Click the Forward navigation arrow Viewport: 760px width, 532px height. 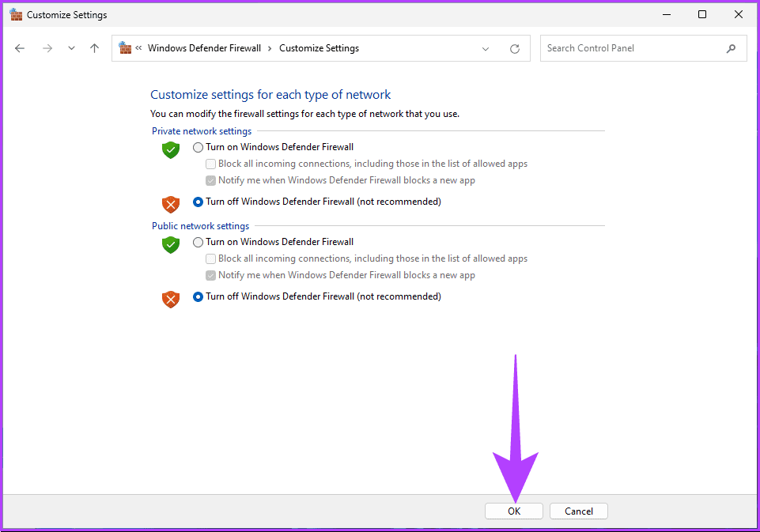(47, 48)
